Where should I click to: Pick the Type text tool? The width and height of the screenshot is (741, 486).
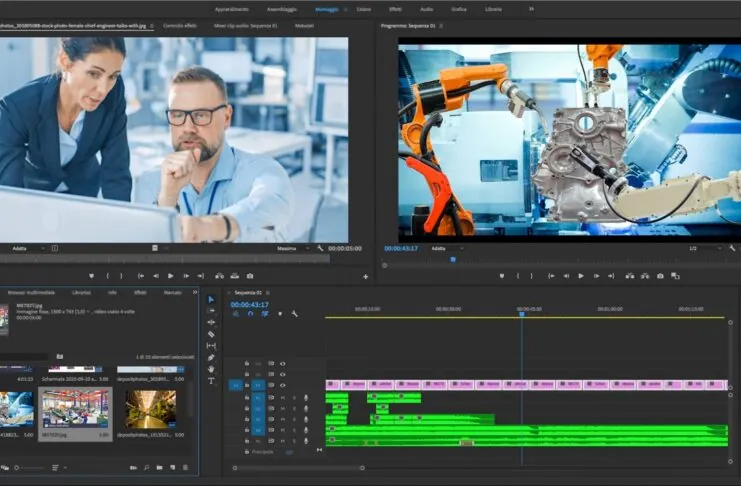click(211, 381)
